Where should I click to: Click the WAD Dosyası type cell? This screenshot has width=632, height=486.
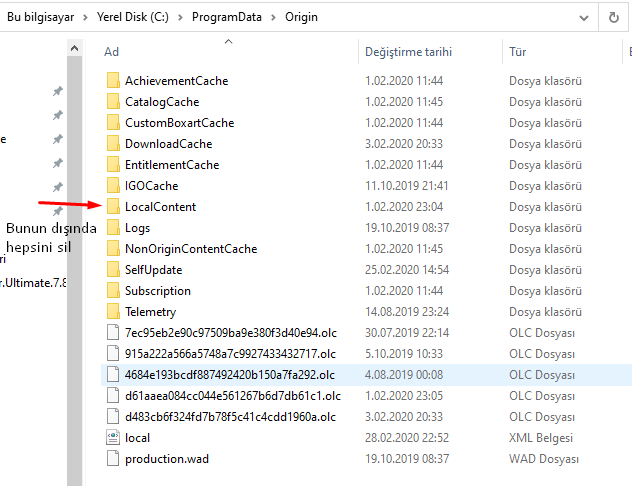[x=544, y=459]
